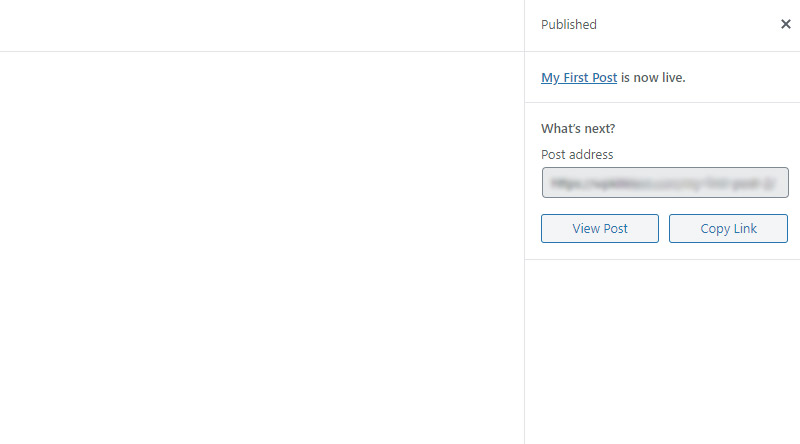Dismiss the post-publish sidebar using X icon
800x444 pixels.
point(786,24)
